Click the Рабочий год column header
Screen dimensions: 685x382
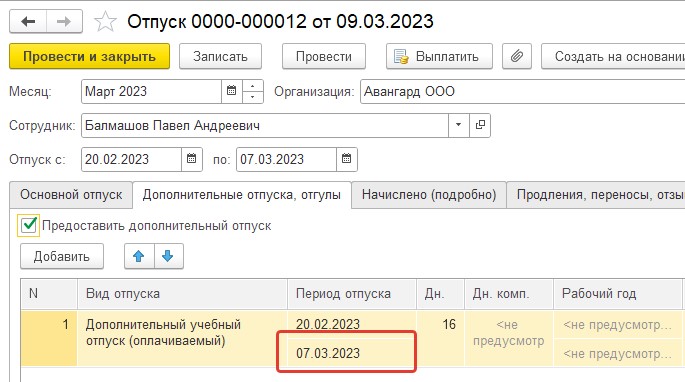618,294
